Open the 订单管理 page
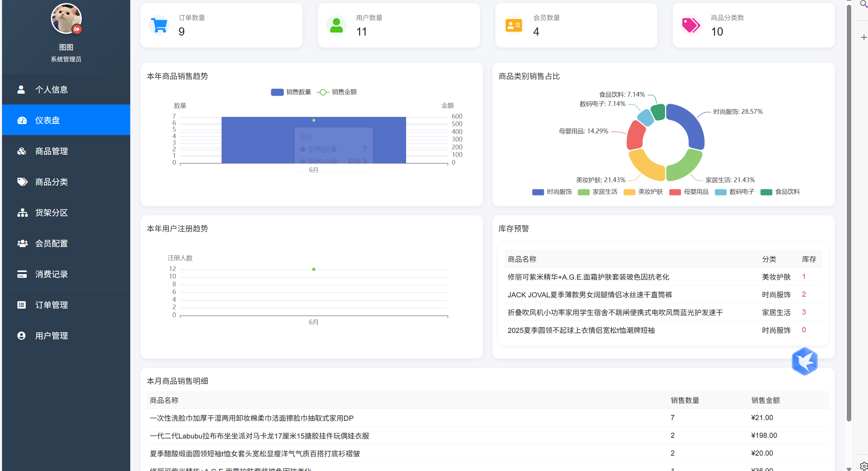 point(51,305)
